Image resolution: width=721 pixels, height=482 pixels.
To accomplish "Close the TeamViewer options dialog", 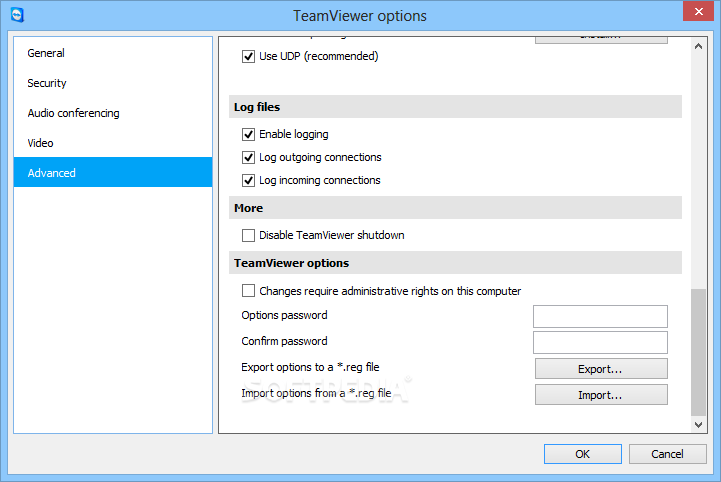I will 698,11.
